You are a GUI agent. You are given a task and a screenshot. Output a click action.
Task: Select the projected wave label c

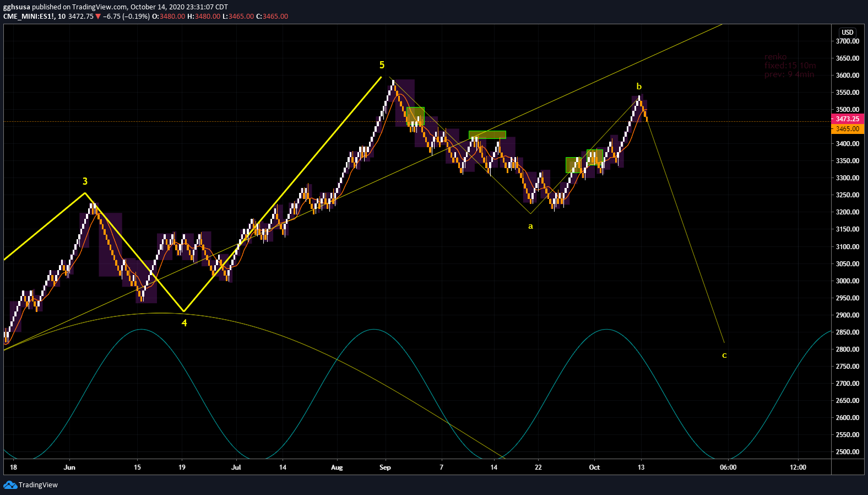point(724,355)
